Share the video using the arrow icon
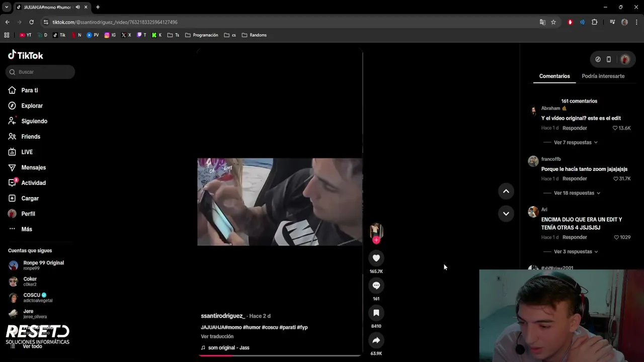 pos(376,340)
